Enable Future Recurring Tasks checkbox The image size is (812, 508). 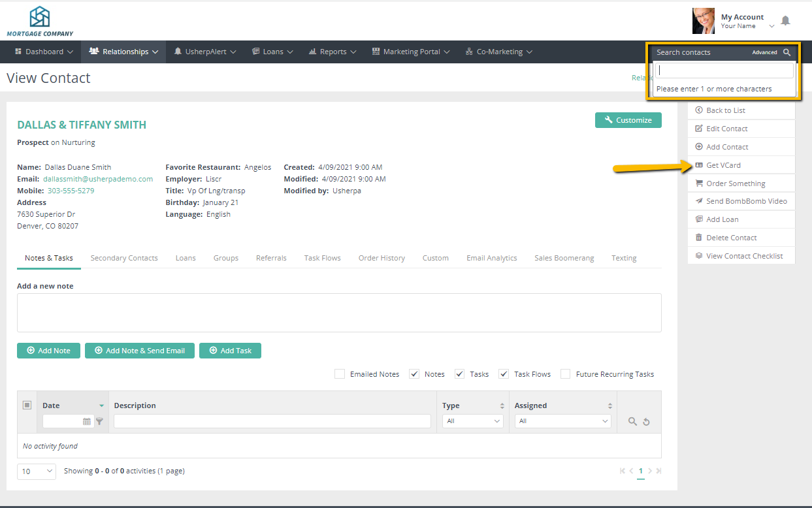tap(565, 373)
